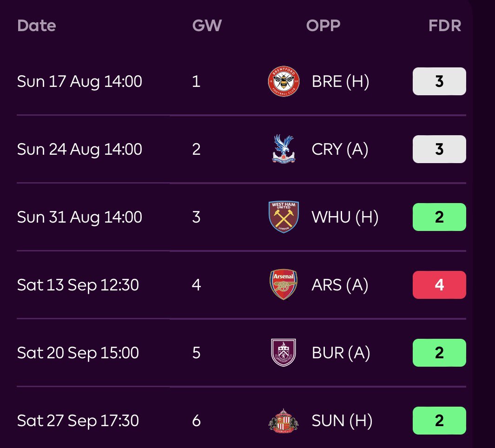Click the Arsenal club crest
This screenshot has width=495, height=448.
tap(284, 284)
